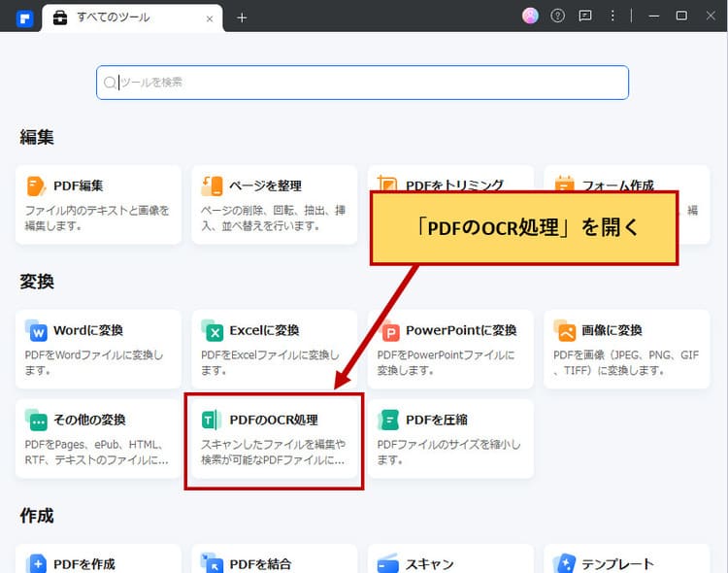The height and width of the screenshot is (573, 728).
Task: Select PDFを作成 title text
Action: coord(84,564)
